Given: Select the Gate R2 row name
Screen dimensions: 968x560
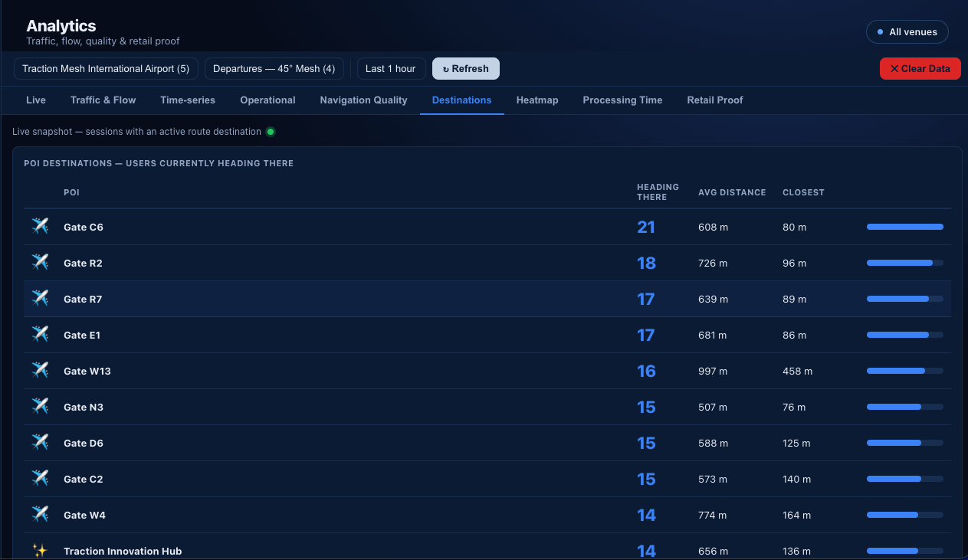Looking at the screenshot, I should tap(83, 264).
